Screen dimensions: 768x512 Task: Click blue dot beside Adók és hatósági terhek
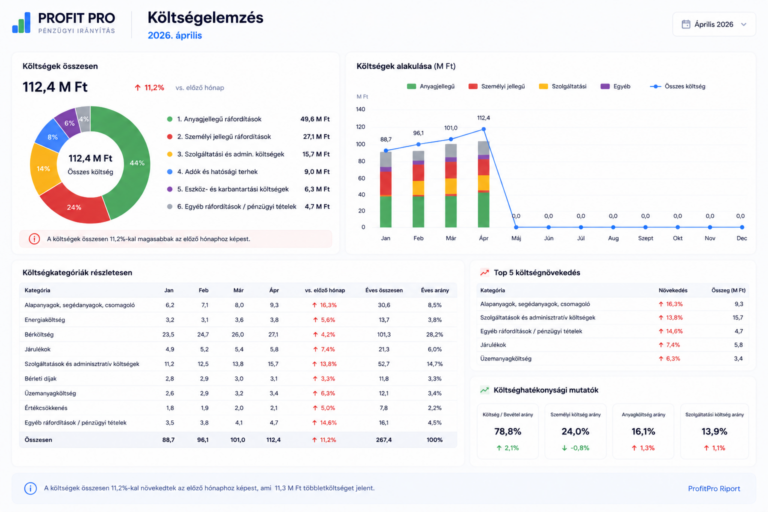coord(169,172)
